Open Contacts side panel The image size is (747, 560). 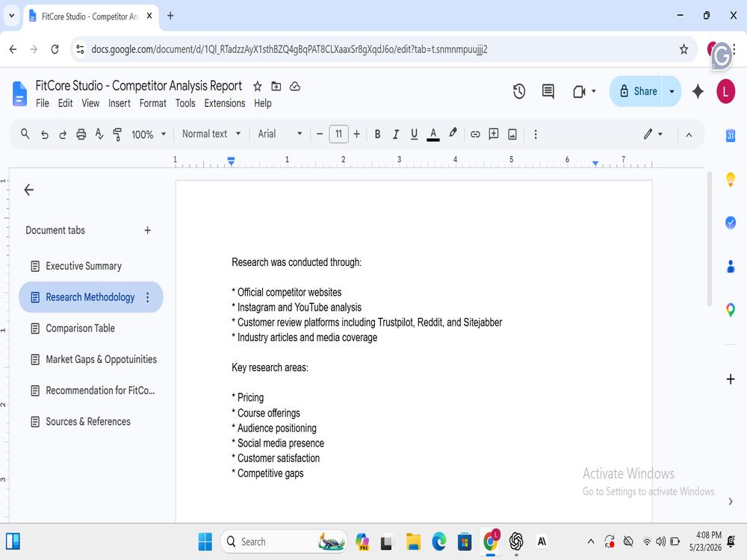(730, 267)
